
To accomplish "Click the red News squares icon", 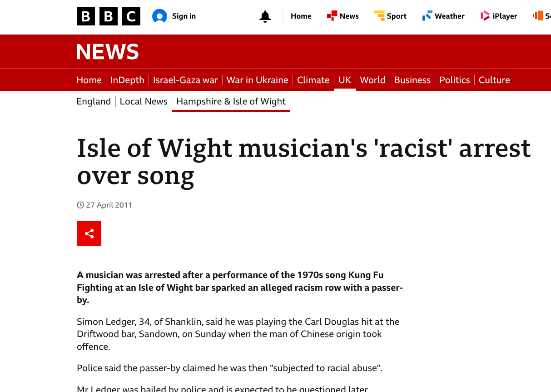I will click(x=332, y=16).
